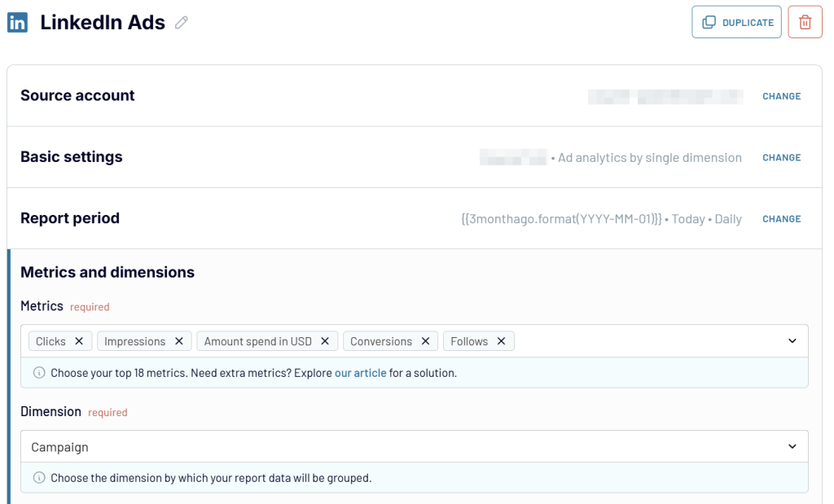Viewport: 834px width, 504px height.
Task: Click the Conversions tag label
Action: 381,341
